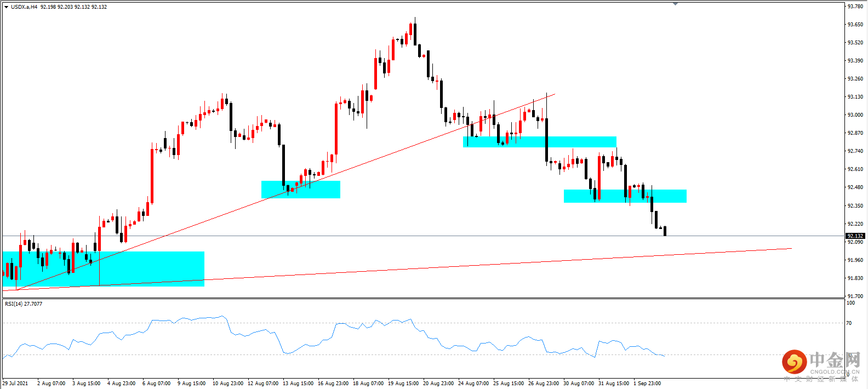Screen dimensions: 868x389
Task: Click the RSI(14) 27.7077 indicator label
Action: click(24, 304)
